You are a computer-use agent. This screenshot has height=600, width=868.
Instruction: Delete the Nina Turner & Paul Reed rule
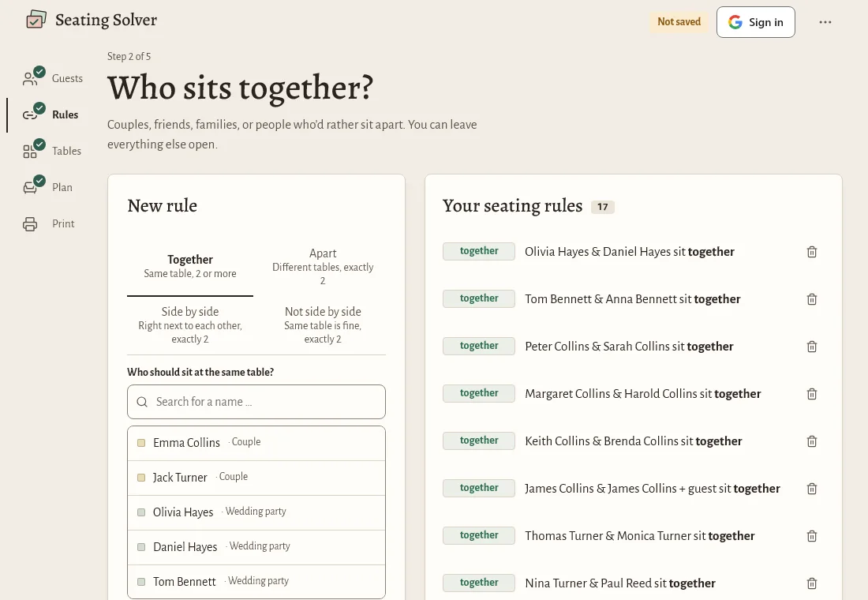(x=811, y=583)
